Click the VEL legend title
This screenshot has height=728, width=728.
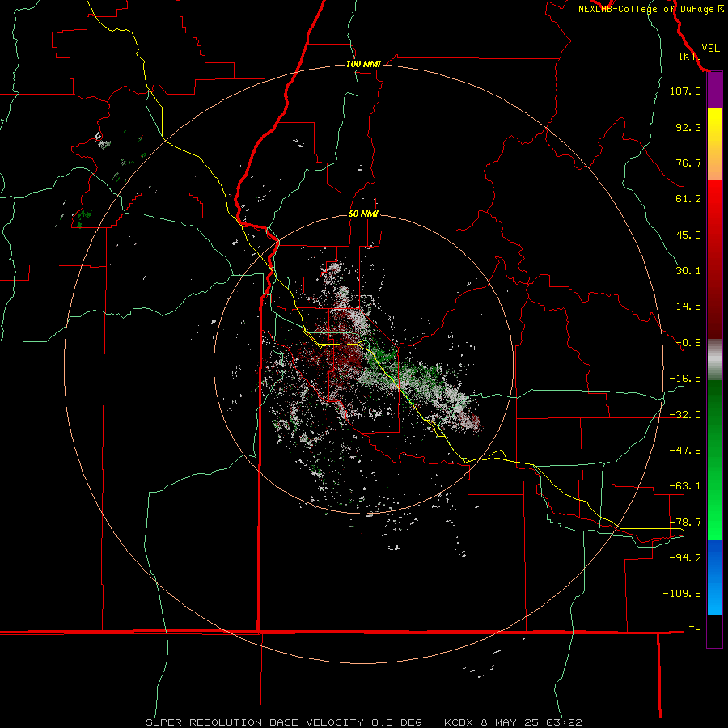710,49
